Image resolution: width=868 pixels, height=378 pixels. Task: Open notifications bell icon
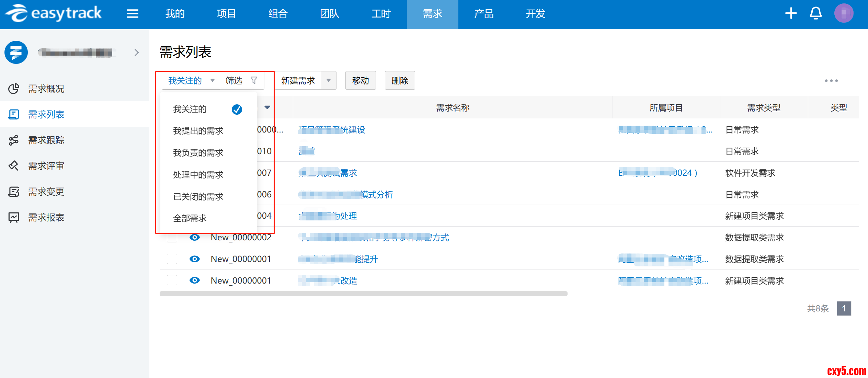(x=815, y=13)
